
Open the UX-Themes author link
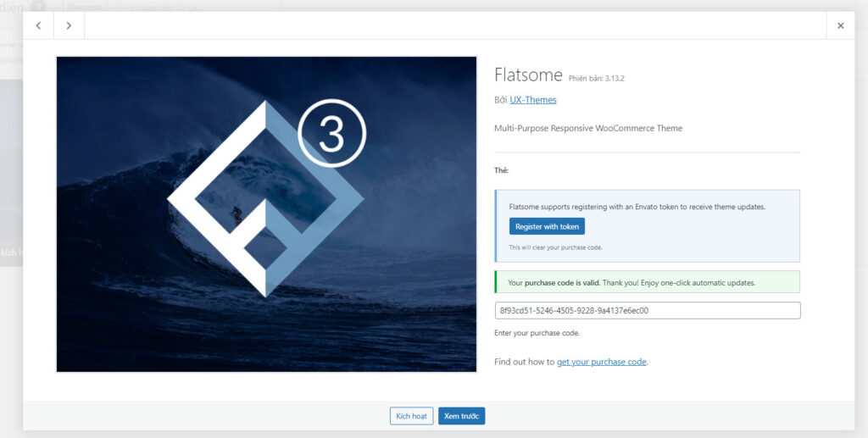tap(533, 100)
